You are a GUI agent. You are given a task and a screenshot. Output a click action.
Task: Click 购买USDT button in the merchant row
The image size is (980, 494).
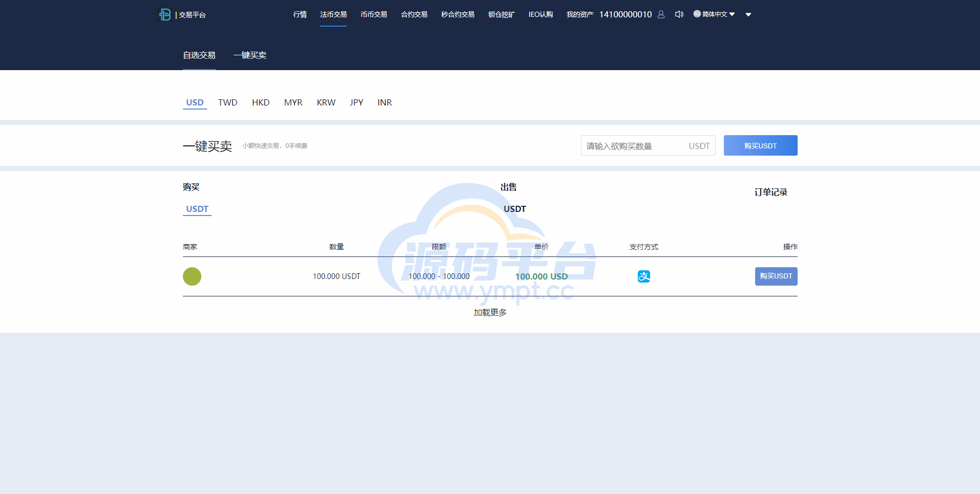click(x=776, y=276)
